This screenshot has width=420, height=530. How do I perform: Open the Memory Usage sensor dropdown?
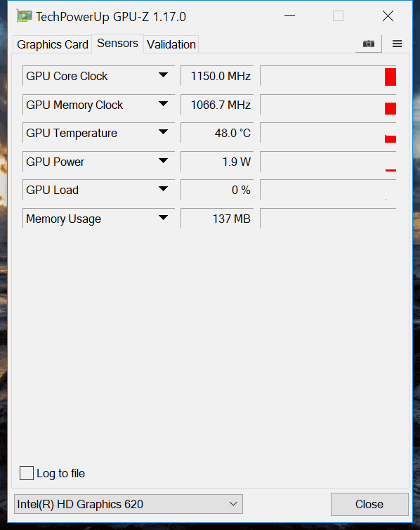click(x=163, y=218)
